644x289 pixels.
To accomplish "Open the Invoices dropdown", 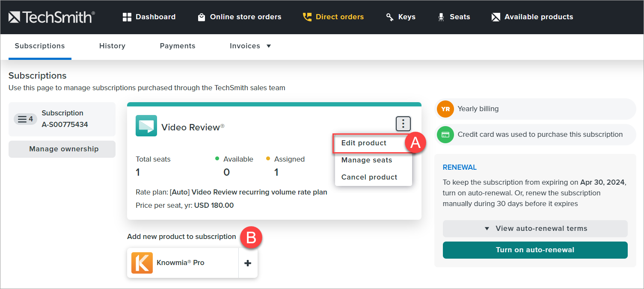I will coord(250,46).
